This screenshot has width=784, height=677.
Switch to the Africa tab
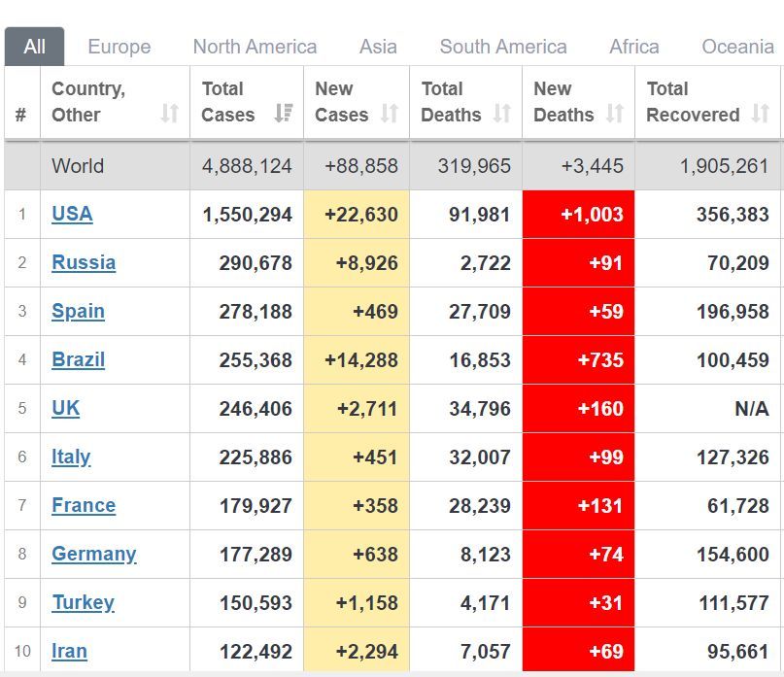pyautogui.click(x=634, y=47)
